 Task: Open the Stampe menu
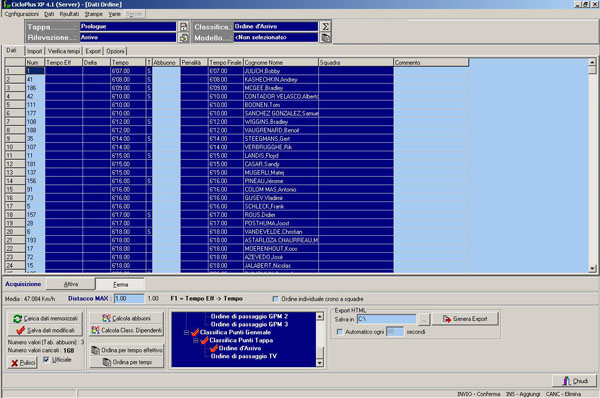[x=94, y=14]
